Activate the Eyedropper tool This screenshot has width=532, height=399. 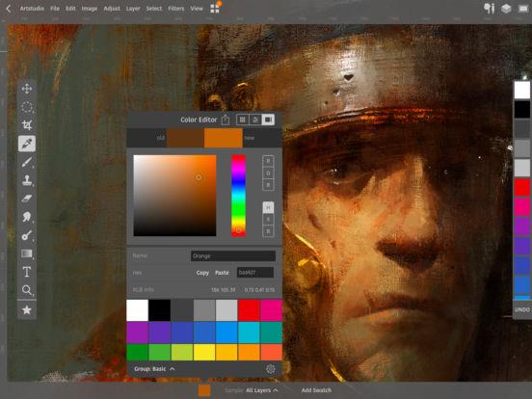tap(27, 144)
